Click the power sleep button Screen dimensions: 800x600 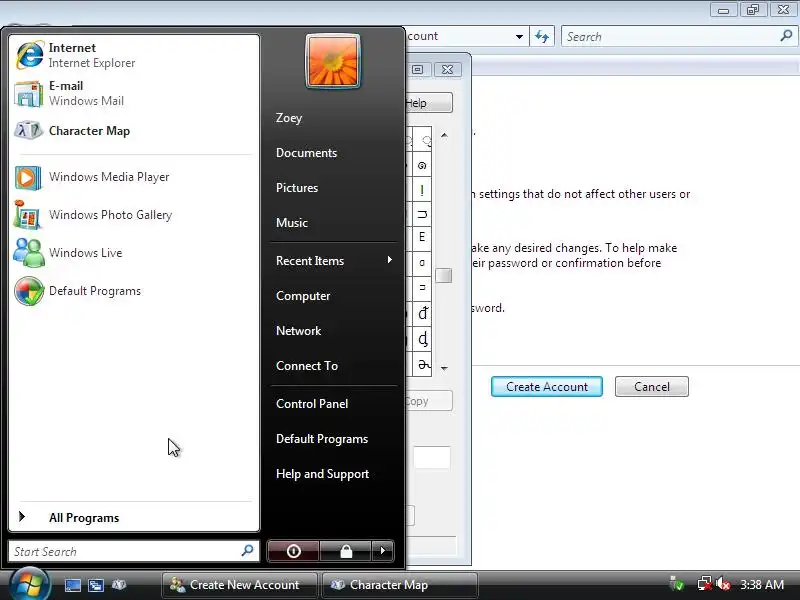click(x=293, y=551)
